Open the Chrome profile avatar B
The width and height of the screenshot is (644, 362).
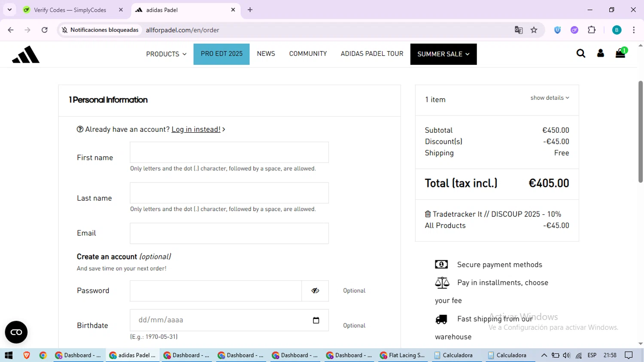[617, 30]
